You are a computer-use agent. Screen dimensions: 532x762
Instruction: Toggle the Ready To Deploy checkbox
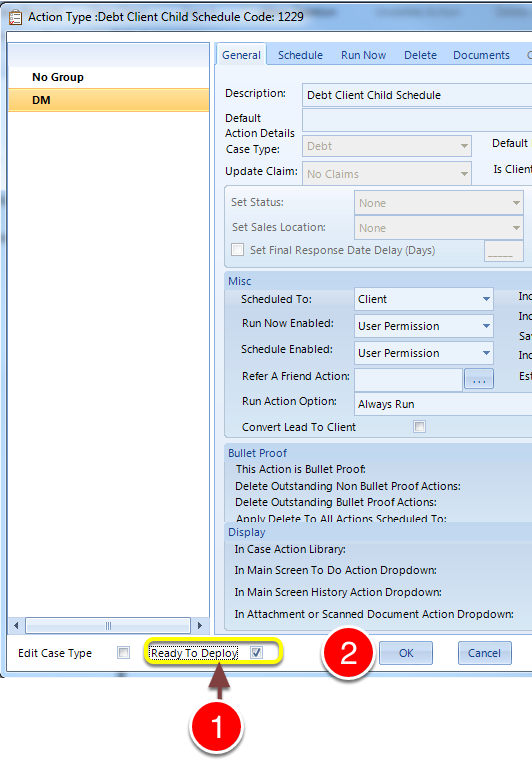257,653
